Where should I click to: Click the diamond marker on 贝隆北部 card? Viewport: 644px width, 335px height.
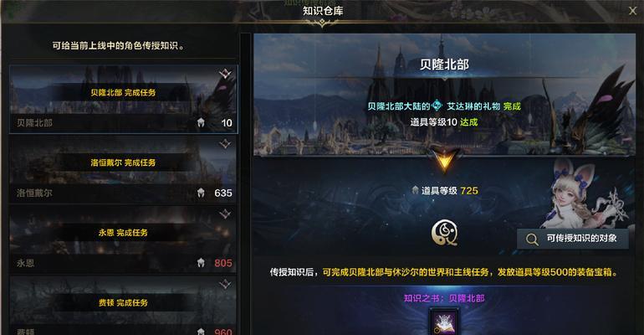[225, 74]
